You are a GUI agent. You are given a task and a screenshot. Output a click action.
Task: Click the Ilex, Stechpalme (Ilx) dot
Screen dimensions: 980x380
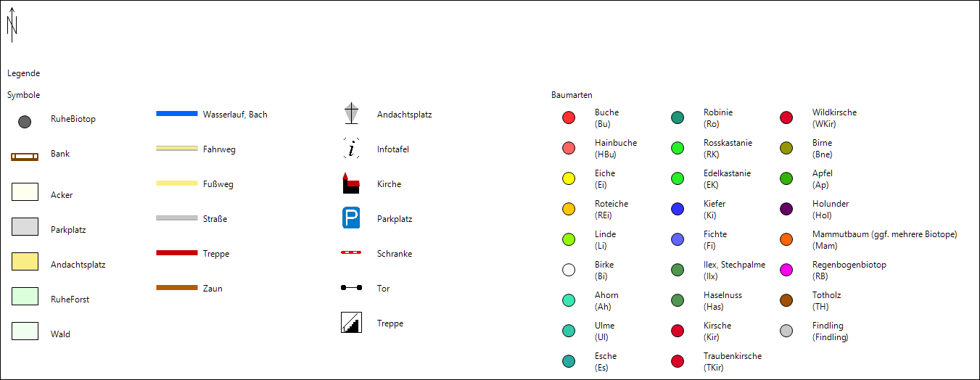678,270
